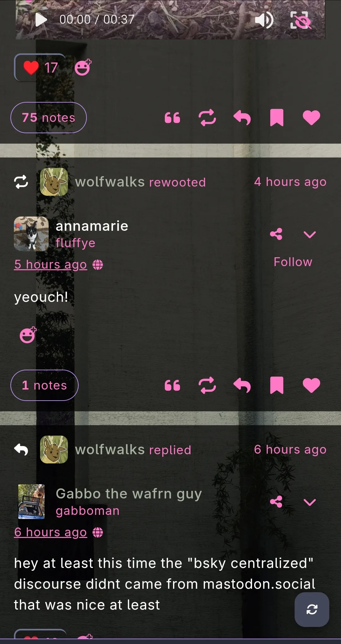Screen dimensions: 341x644
Task: Share Gabbo the wafrn guy's post
Action: (276, 502)
